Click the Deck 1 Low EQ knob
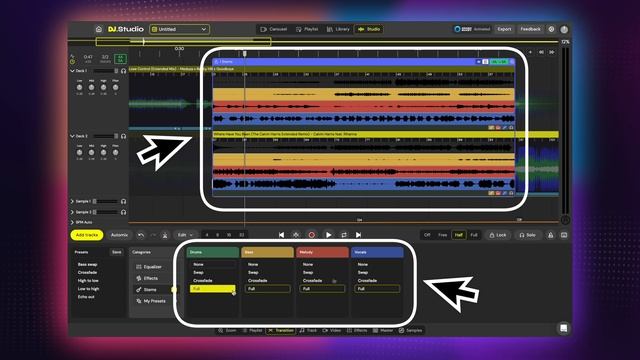640x360 pixels. tap(80, 87)
